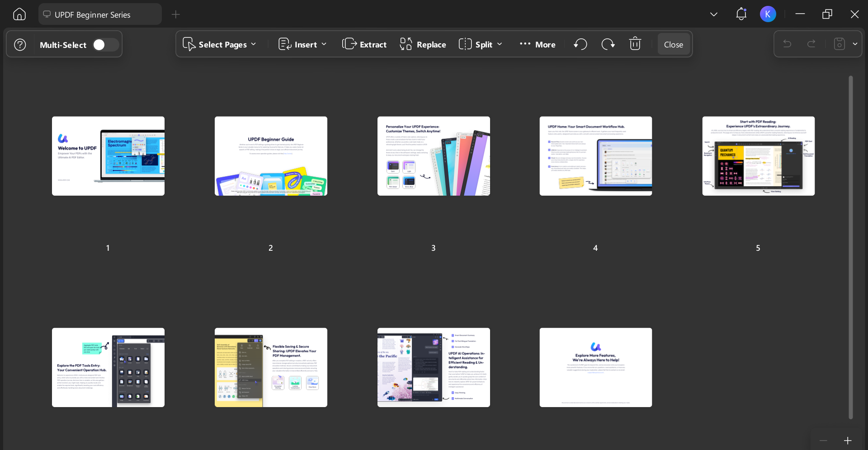Open notifications via the bell icon

coord(741,14)
